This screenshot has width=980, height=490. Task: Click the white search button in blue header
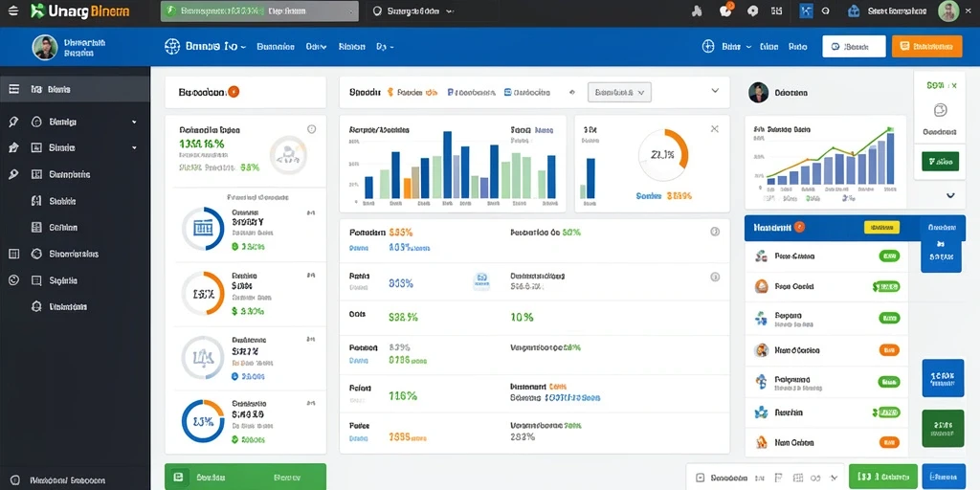click(854, 46)
